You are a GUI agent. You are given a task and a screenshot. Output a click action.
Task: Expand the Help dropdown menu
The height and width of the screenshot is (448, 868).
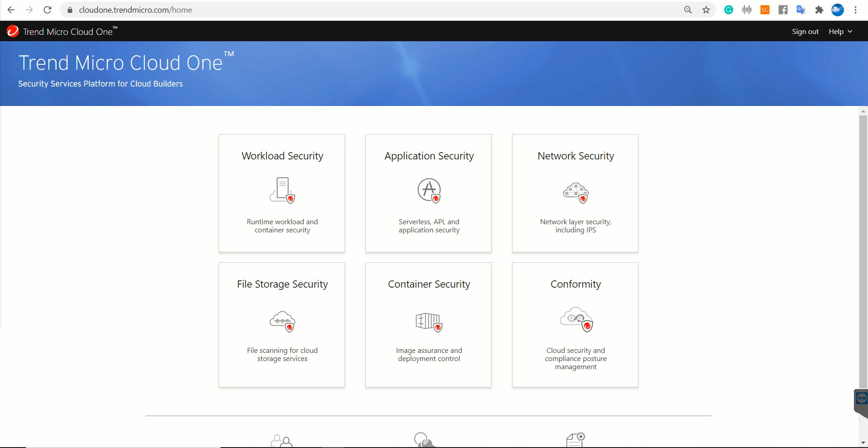[x=840, y=32]
